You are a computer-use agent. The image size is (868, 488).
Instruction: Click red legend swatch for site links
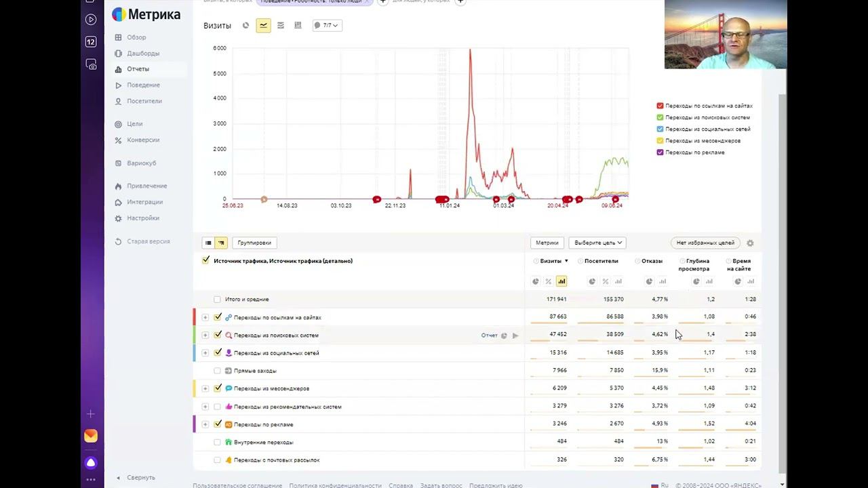[x=660, y=106]
